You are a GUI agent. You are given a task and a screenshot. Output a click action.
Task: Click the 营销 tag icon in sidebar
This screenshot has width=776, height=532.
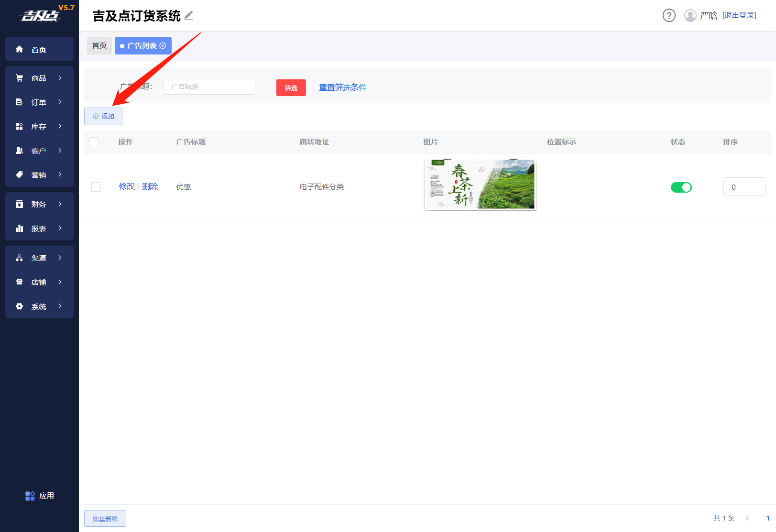click(x=20, y=175)
